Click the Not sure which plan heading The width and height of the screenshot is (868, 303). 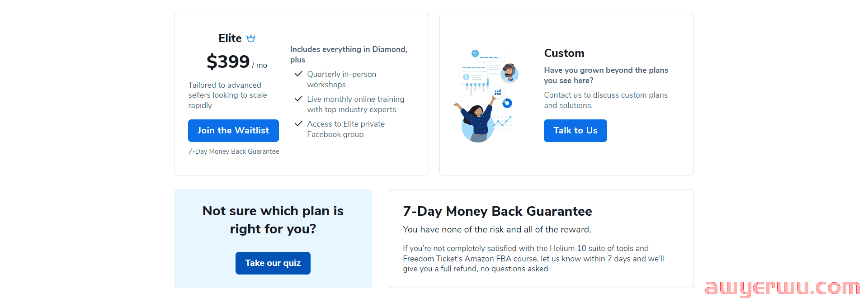pos(273,220)
